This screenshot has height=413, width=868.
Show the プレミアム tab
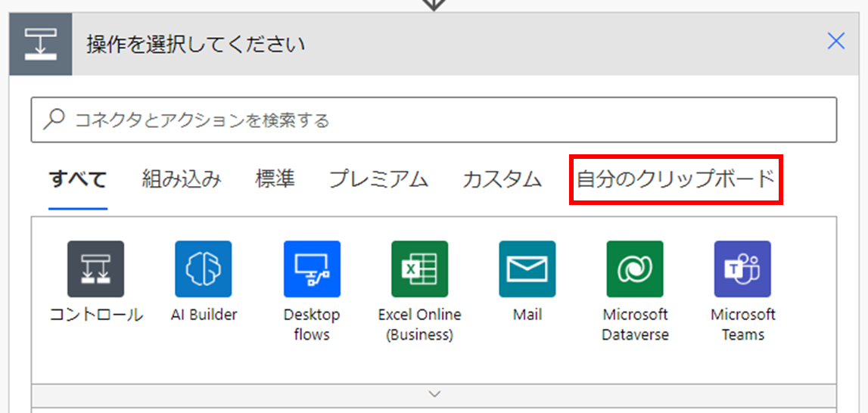point(379,179)
